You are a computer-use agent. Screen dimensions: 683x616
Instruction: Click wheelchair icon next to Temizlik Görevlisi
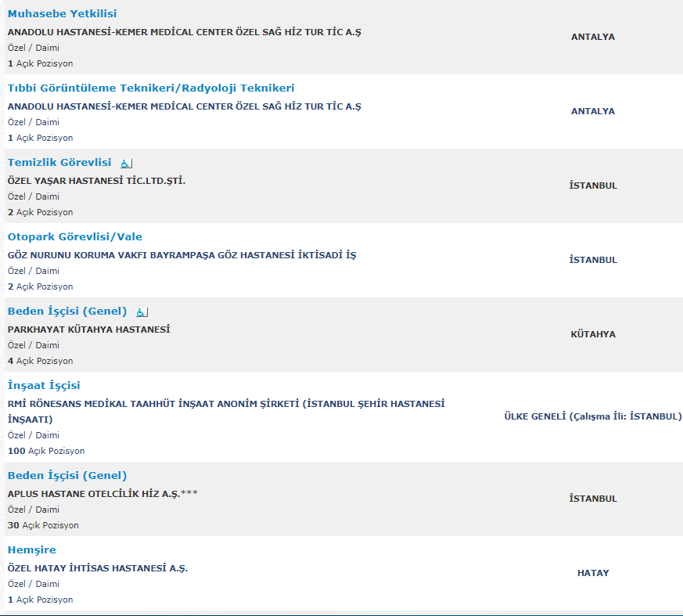(127, 164)
